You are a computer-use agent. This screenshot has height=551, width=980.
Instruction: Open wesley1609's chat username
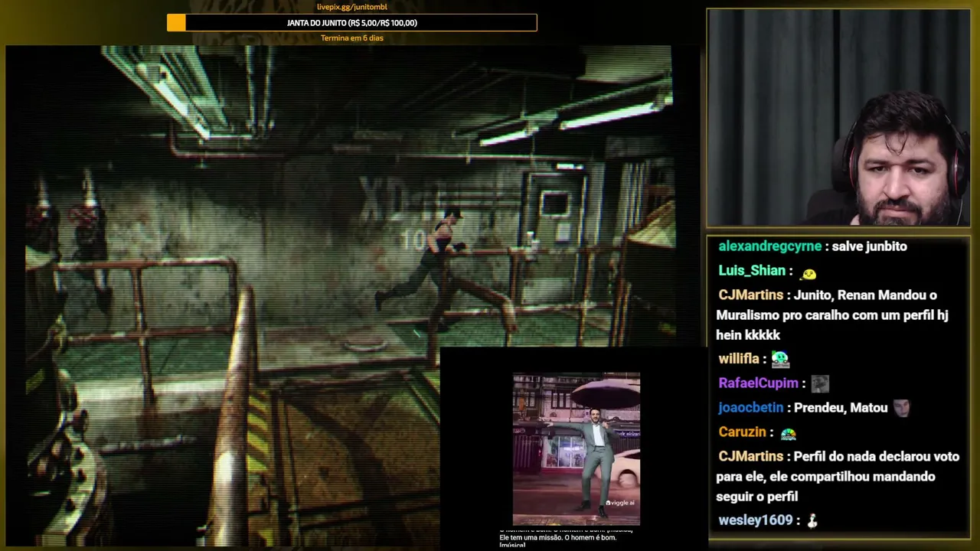(x=756, y=520)
